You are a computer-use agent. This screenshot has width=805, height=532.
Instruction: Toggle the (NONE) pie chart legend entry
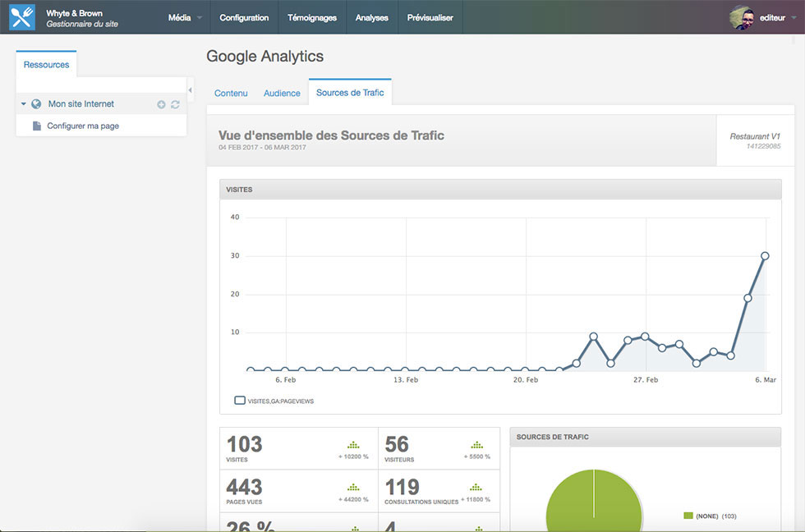tap(688, 516)
